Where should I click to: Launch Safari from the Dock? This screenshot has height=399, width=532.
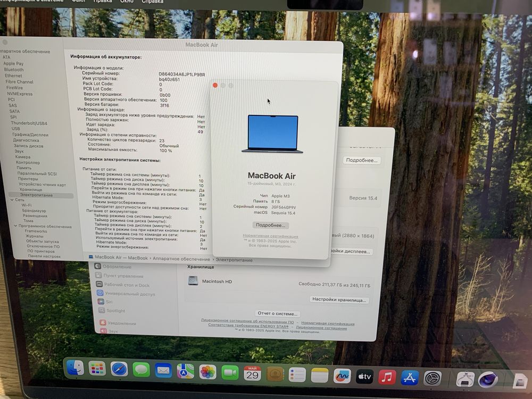point(119,369)
